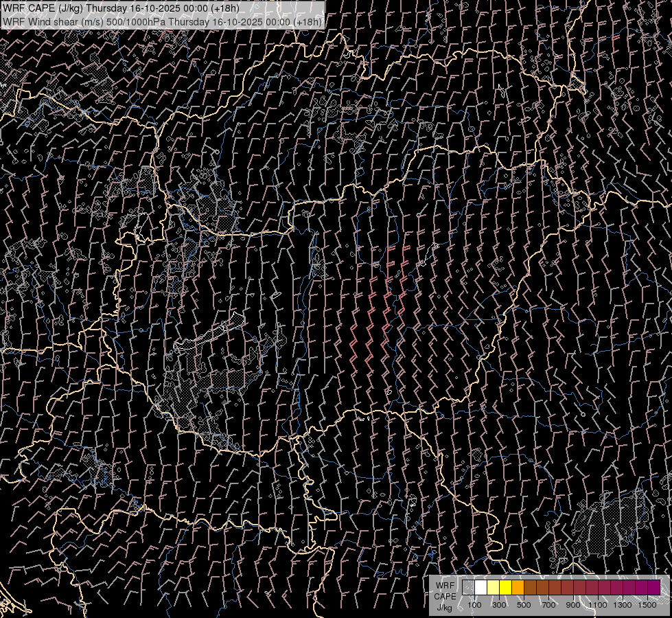Click the WRF Wind shear title line
The width and height of the screenshot is (672, 618).
click(162, 21)
